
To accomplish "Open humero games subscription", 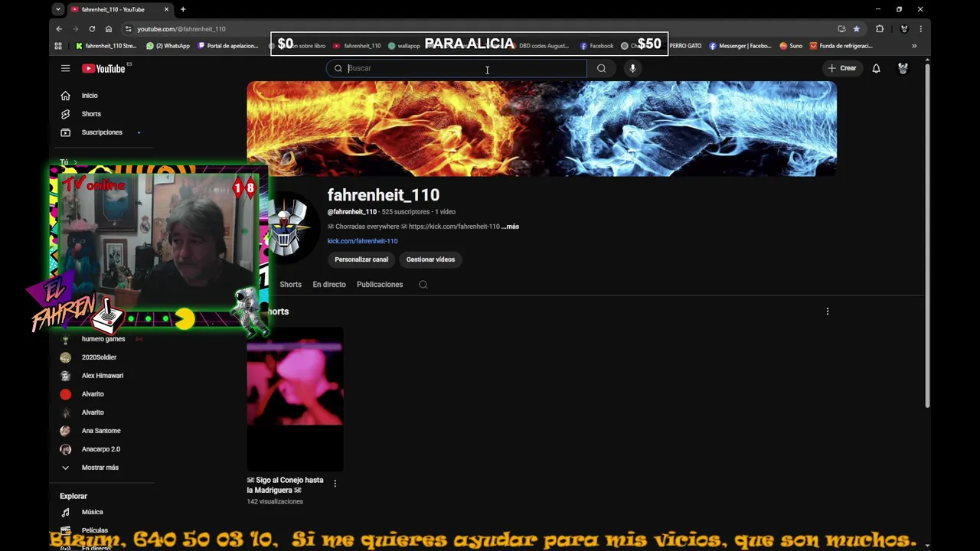I will 102,339.
